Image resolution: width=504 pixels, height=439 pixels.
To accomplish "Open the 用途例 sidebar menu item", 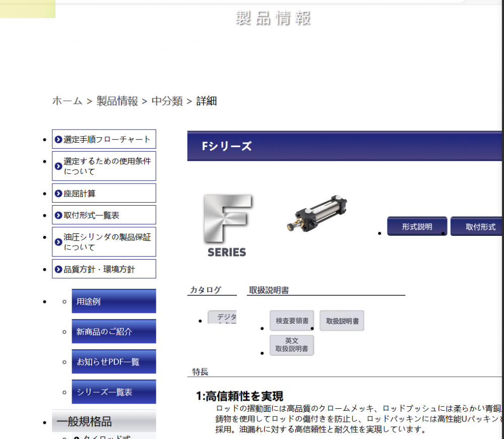I will tap(113, 301).
